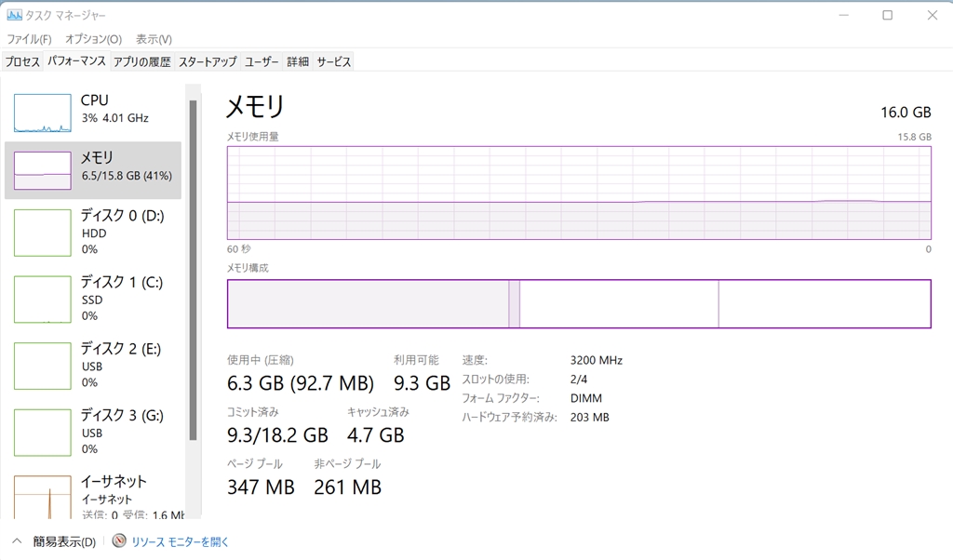Open the 表示(V) menu
953x560 pixels.
[x=154, y=39]
